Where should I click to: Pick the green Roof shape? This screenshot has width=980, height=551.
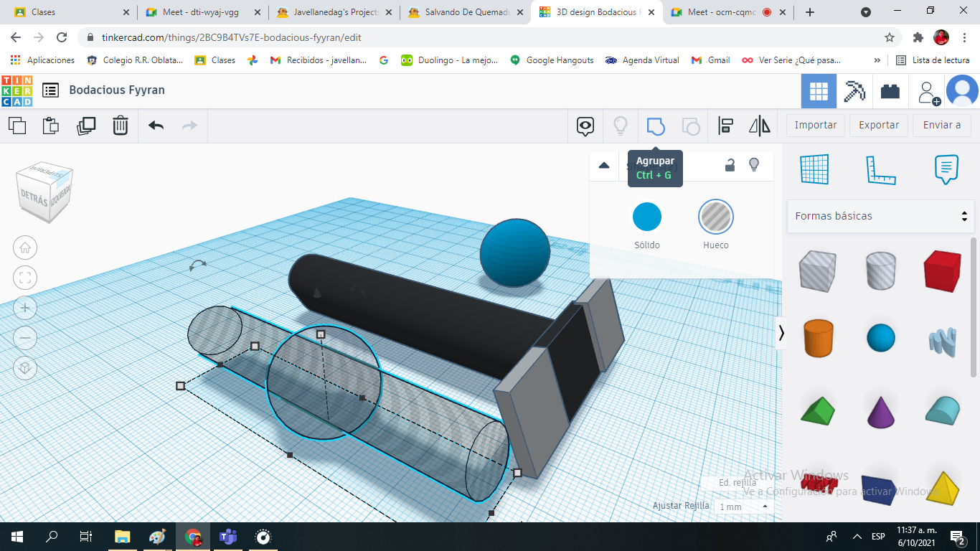[817, 410]
